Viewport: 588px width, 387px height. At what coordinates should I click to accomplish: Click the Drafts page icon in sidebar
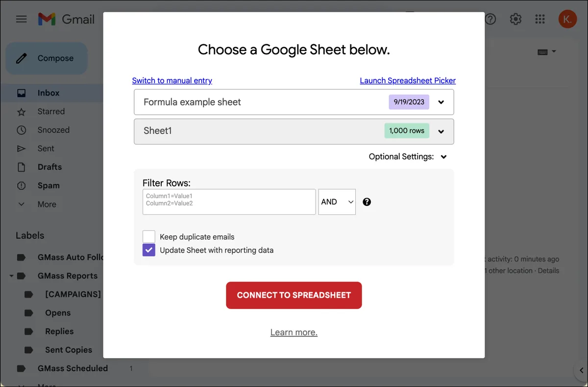coord(21,167)
